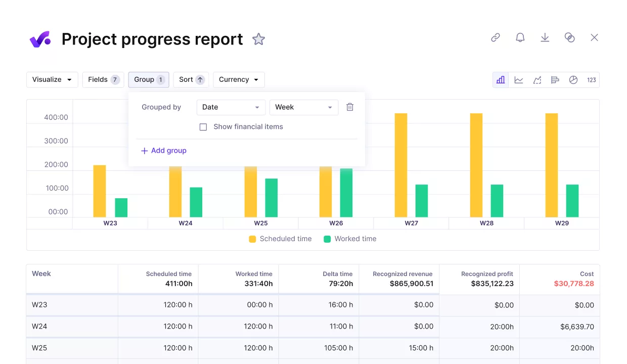This screenshot has height=364, width=627.
Task: Switch to the line chart view
Action: pos(519,79)
